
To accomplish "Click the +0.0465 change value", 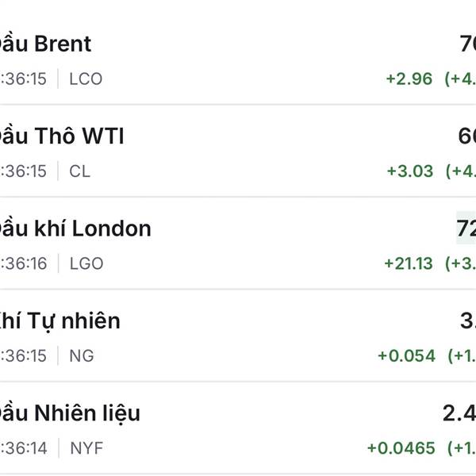I will [401, 448].
